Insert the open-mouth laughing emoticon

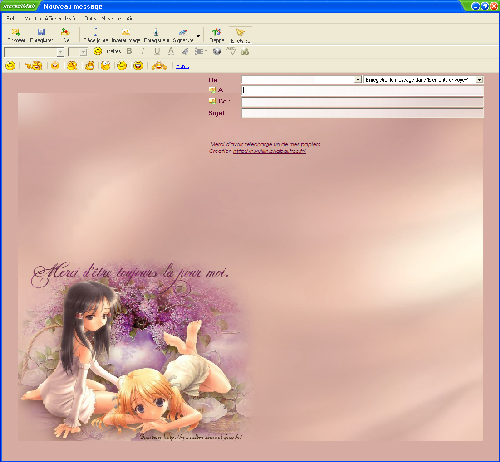pyautogui.click(x=138, y=65)
